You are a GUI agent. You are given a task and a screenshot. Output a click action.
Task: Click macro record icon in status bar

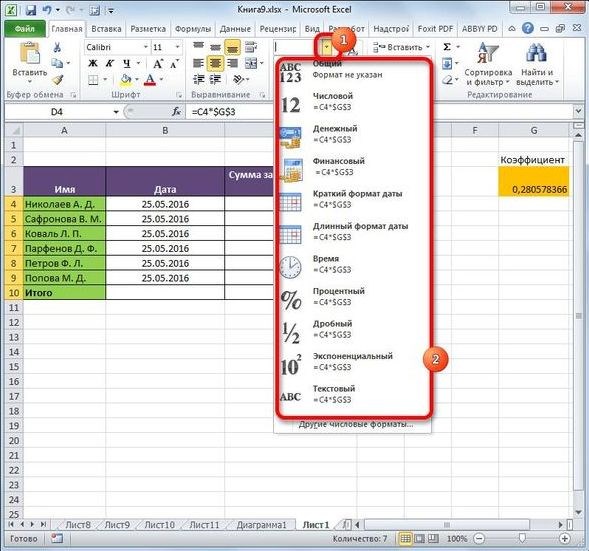pyautogui.click(x=57, y=539)
